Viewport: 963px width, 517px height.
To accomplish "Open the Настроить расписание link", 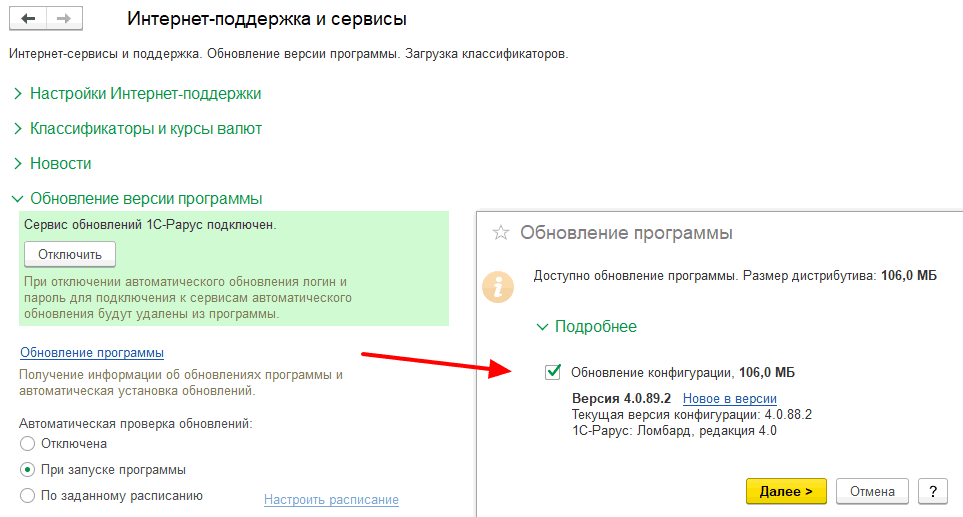I will (x=332, y=500).
